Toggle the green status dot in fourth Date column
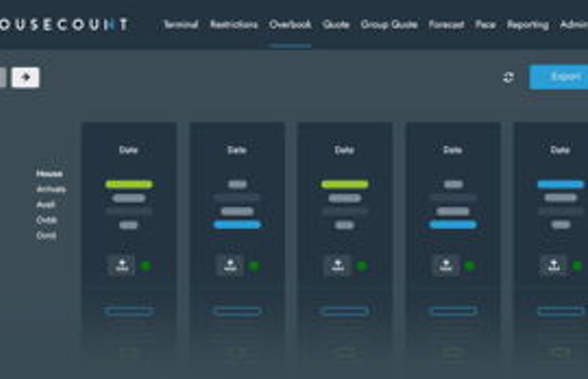Viewport: 588px width, 379px height. point(470,266)
